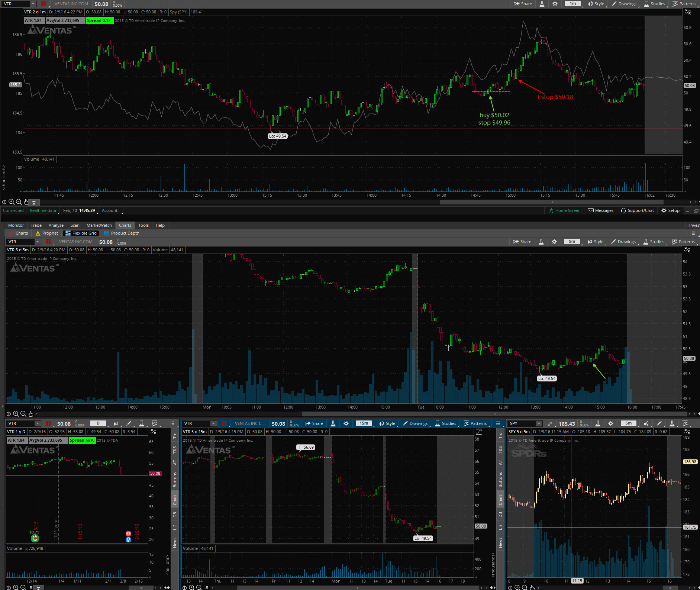This screenshot has height=590, width=700.
Task: Expand the VTR symbol dropdown in top chart
Action: 33,4
